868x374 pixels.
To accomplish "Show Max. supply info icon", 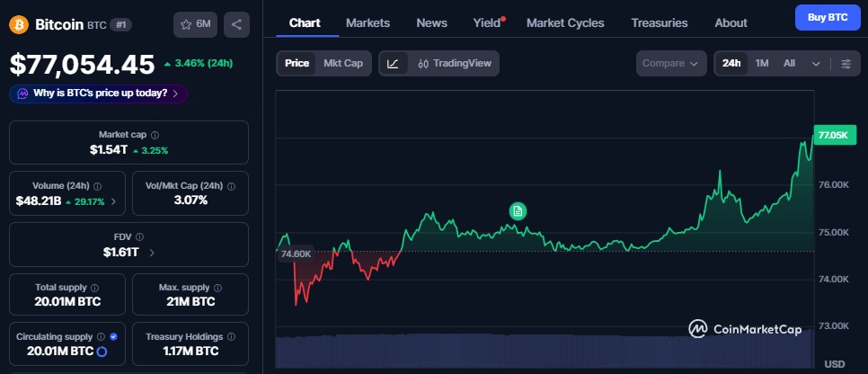I will pos(217,288).
